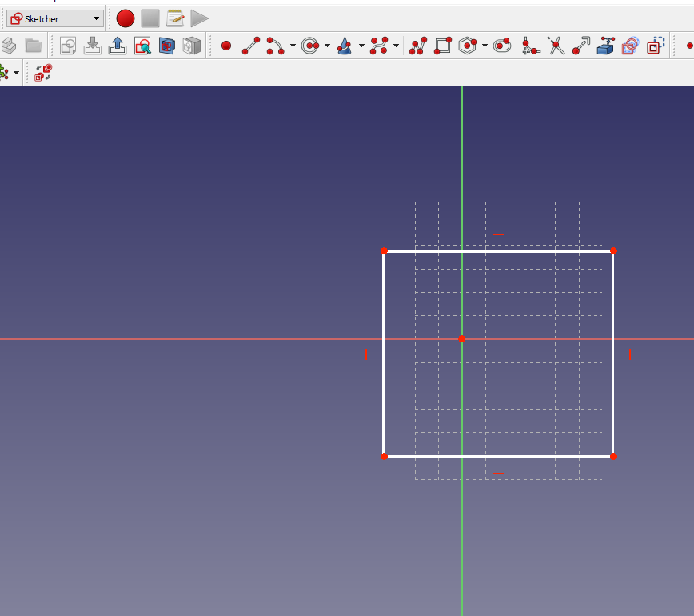
Task: Select the top edge of the white rectangle
Action: click(498, 251)
